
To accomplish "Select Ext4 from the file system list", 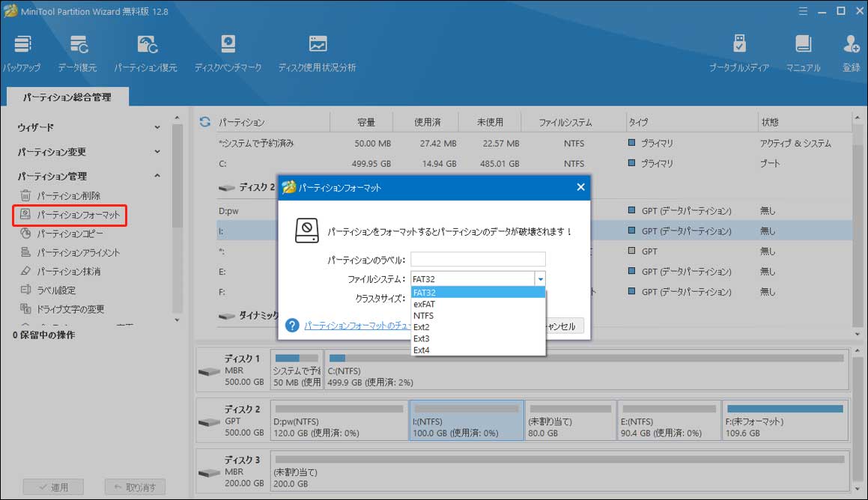I will point(424,350).
